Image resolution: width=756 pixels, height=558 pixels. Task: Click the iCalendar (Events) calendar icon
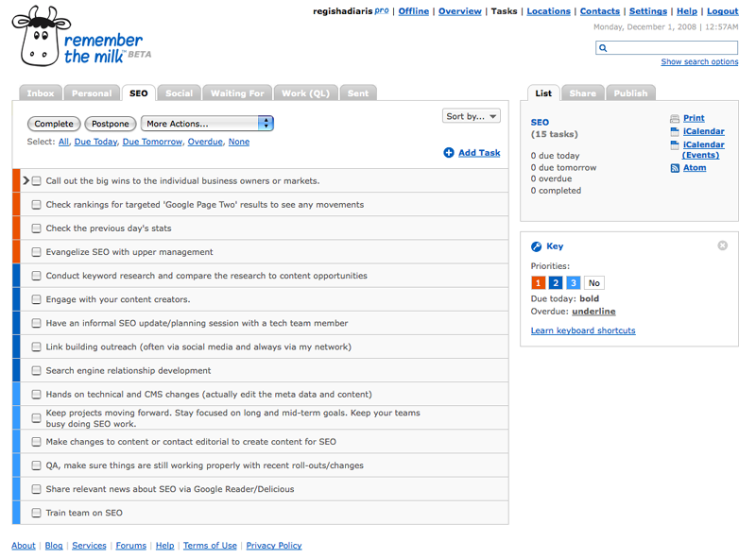675,145
